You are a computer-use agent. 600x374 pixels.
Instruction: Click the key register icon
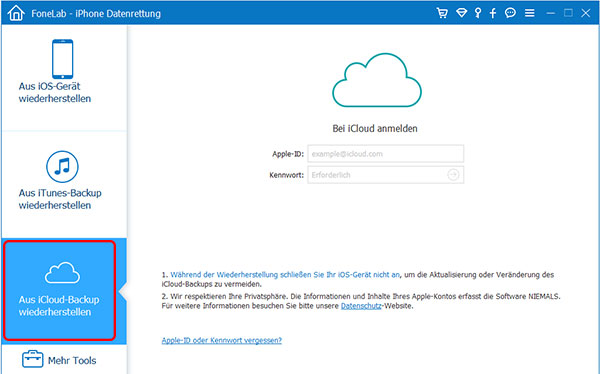click(x=478, y=13)
